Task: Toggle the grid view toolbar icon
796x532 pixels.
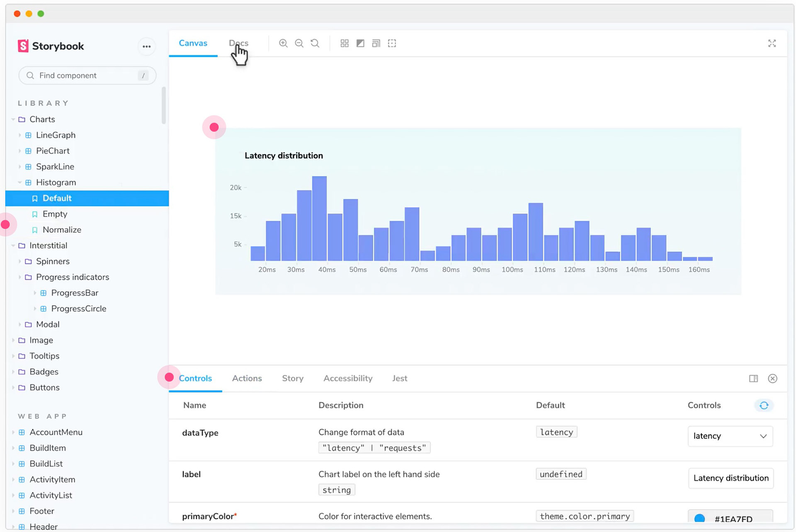Action: click(344, 43)
